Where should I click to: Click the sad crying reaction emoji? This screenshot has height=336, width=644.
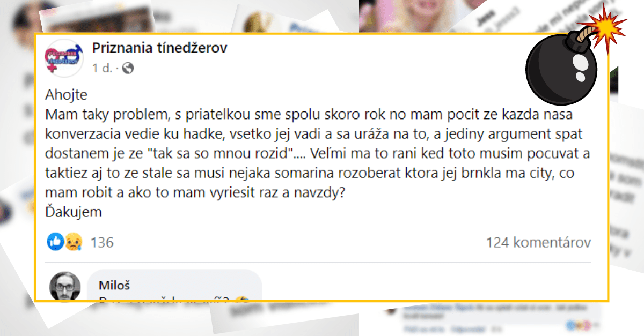(x=72, y=242)
